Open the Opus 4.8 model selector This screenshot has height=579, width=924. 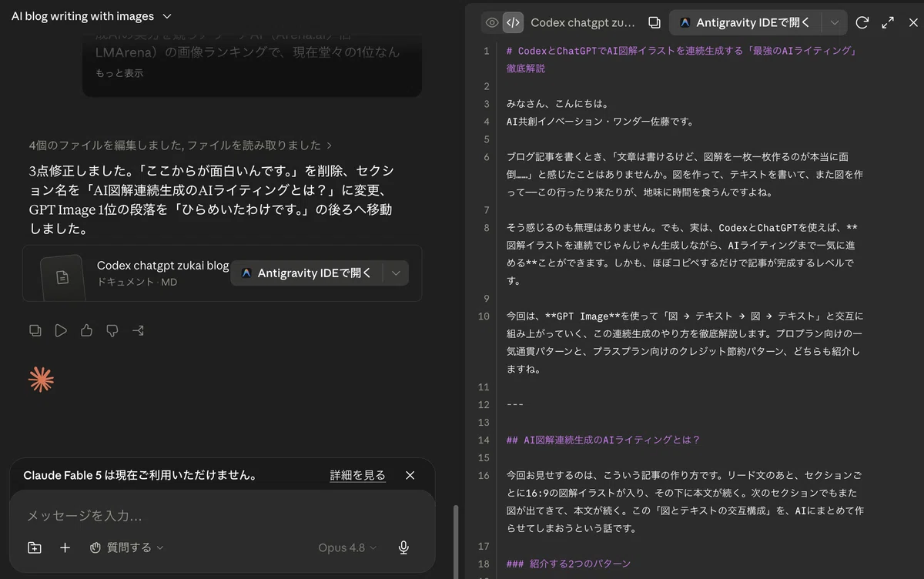(x=347, y=547)
